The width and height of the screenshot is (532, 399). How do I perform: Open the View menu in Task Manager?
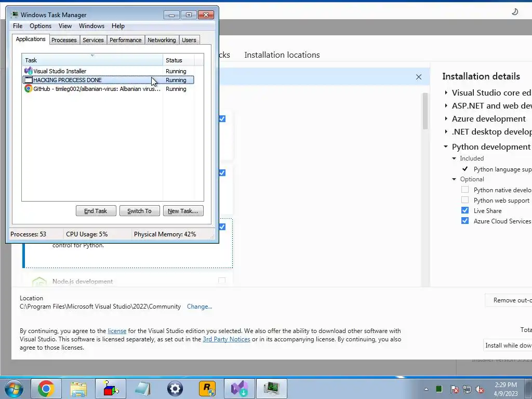click(65, 26)
